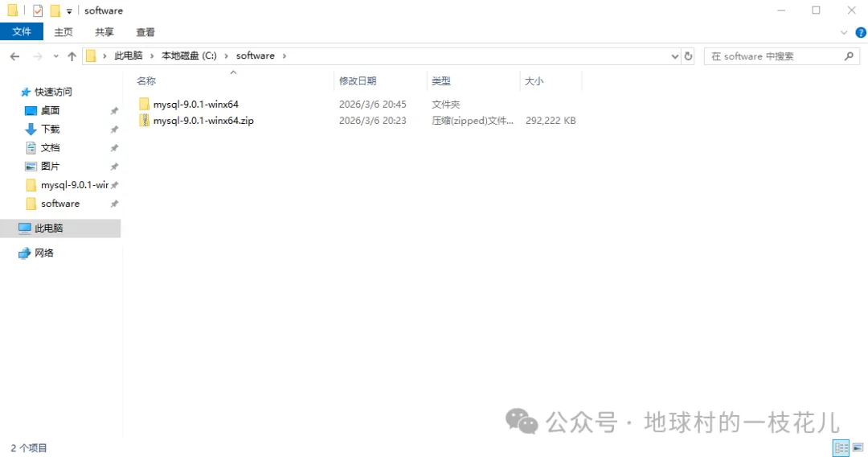Click the quick access New Folder icon
This screenshot has width=868, height=457.
(55, 10)
